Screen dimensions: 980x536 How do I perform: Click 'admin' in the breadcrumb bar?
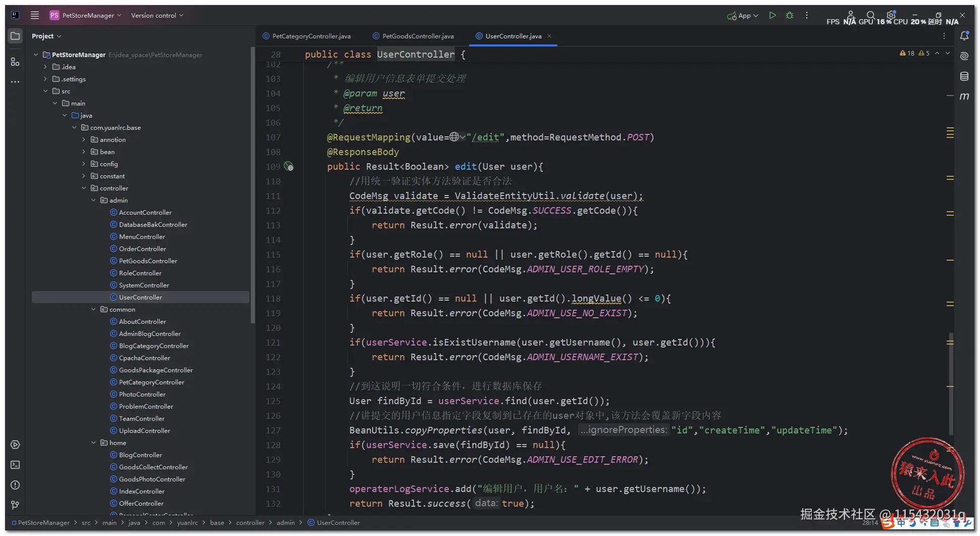coord(286,522)
